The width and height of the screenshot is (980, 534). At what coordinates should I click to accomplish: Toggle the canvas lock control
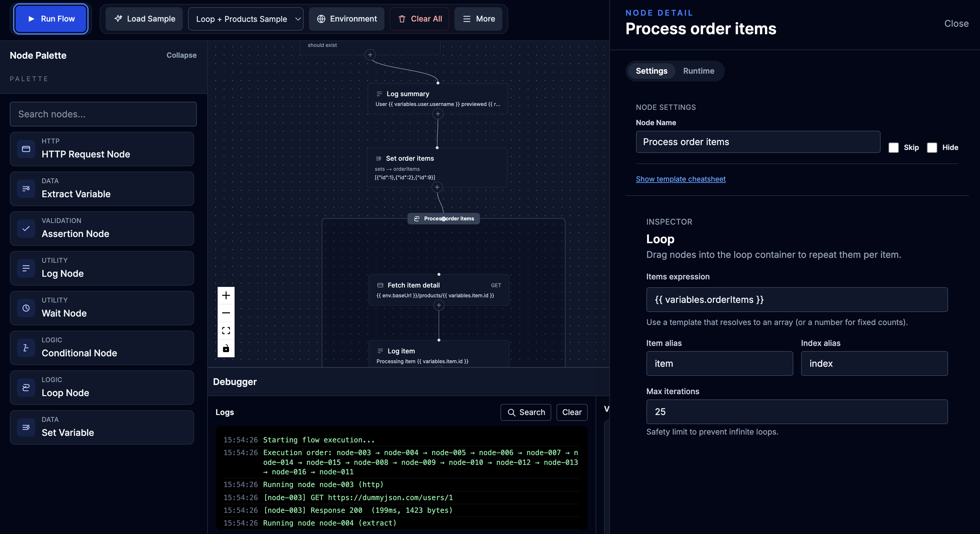coord(226,348)
